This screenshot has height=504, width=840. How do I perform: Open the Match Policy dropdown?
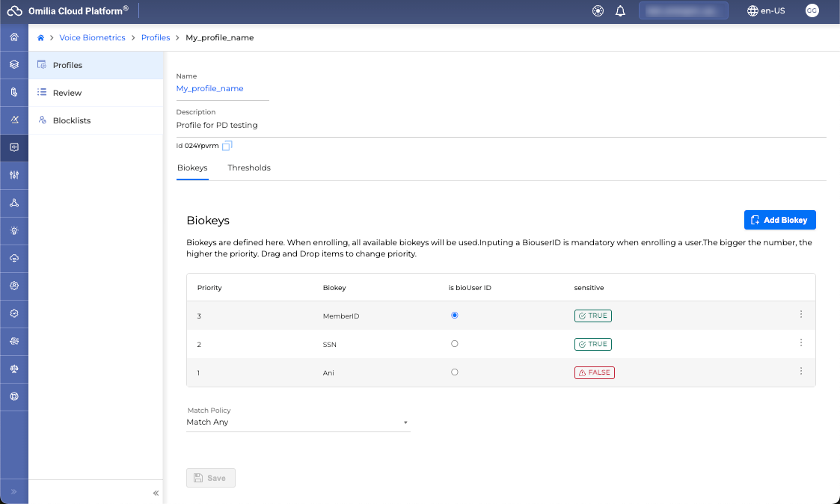[x=298, y=422]
